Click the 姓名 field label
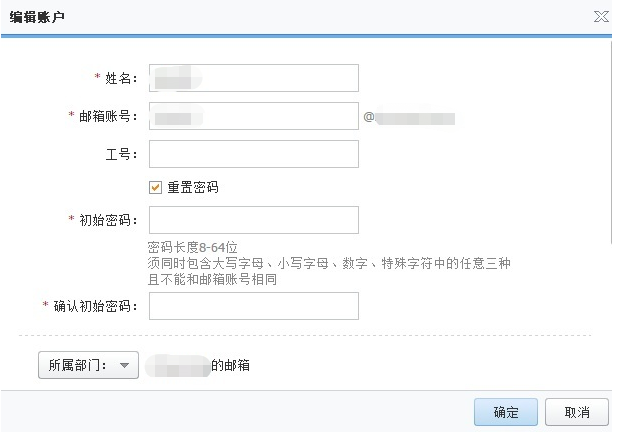The width and height of the screenshot is (618, 439). (x=121, y=78)
